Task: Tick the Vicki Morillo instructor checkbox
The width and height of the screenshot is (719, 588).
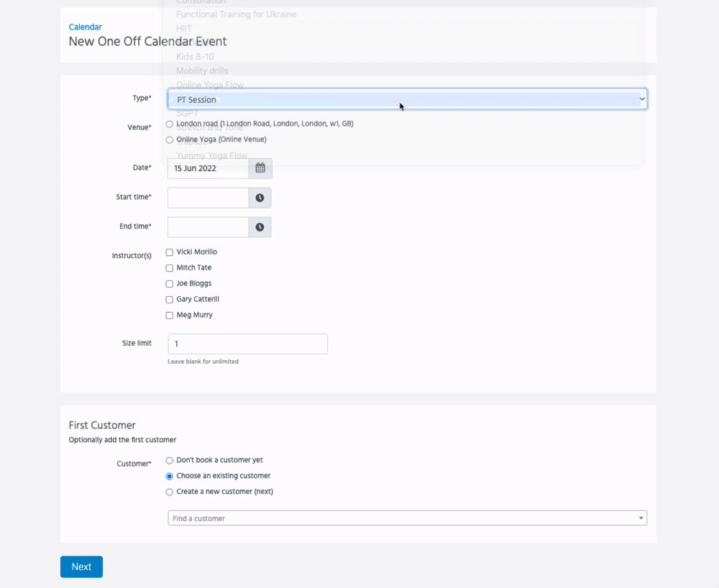Action: pos(170,252)
